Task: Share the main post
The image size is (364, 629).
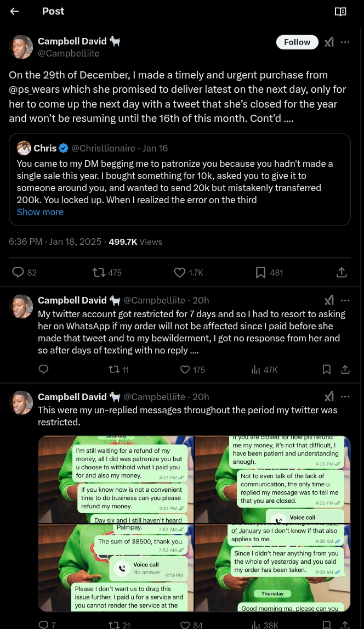Action: (341, 272)
